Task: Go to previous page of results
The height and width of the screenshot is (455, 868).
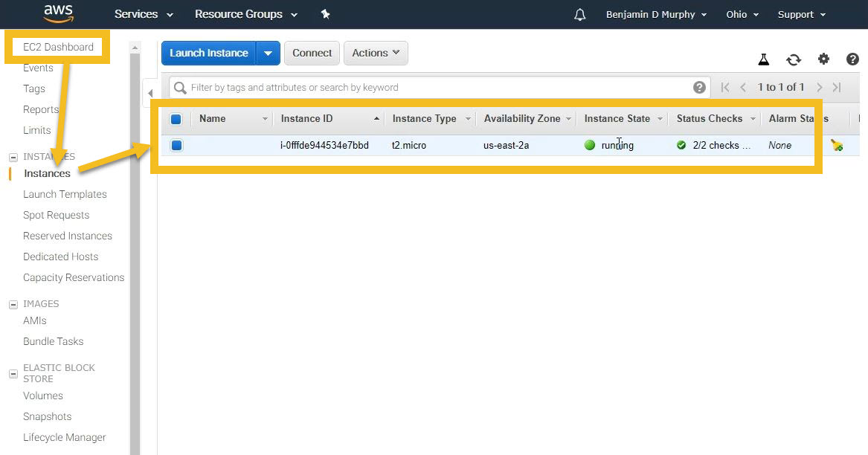Action: [744, 88]
